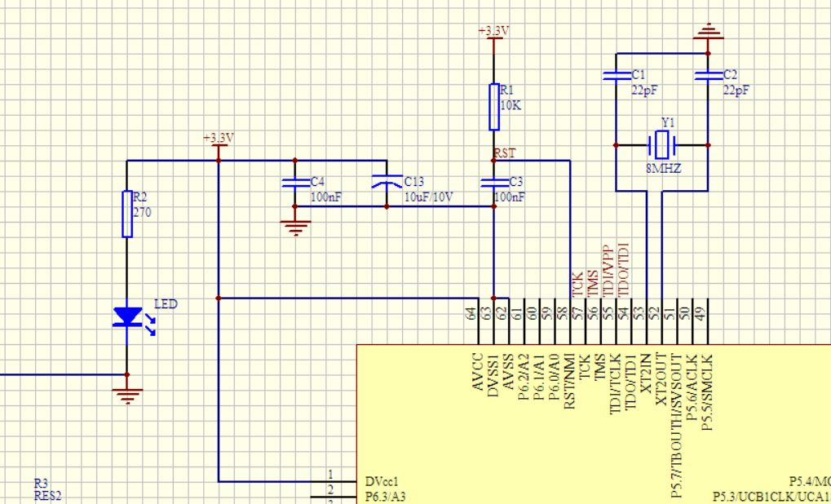Click the XT2OUT pin name
Image resolution: width=831 pixels, height=504 pixels.
(661, 379)
